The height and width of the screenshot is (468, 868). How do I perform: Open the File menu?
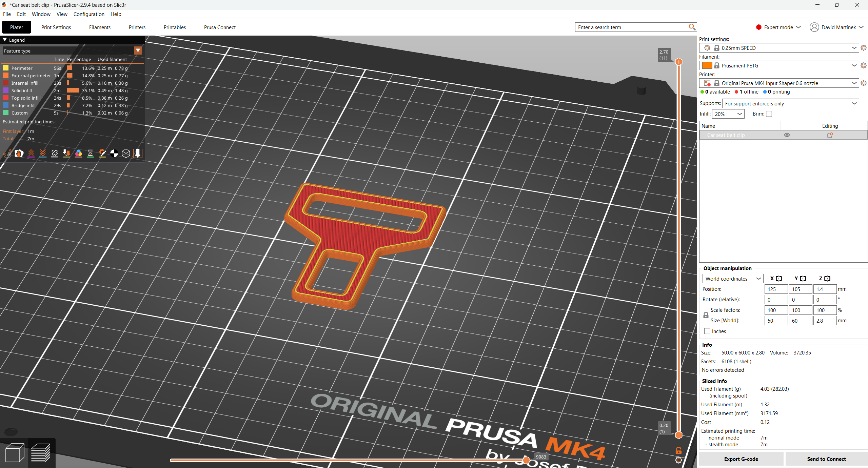tap(7, 14)
